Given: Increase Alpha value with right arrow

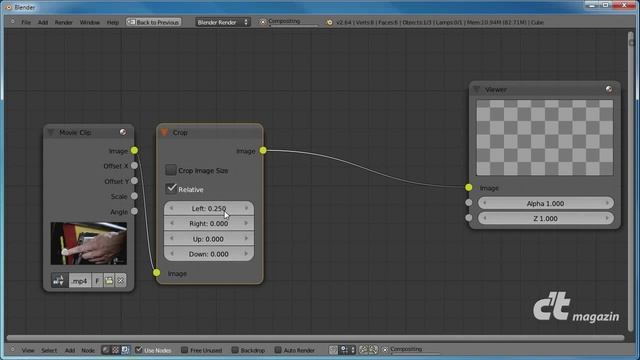Looking at the screenshot, I should (607, 203).
